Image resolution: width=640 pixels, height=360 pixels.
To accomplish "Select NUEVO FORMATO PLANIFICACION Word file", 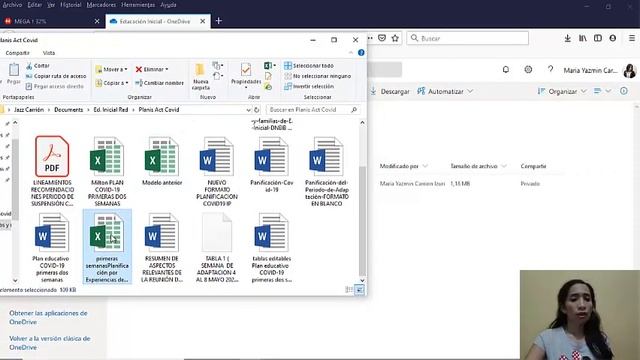I will pyautogui.click(x=217, y=171).
